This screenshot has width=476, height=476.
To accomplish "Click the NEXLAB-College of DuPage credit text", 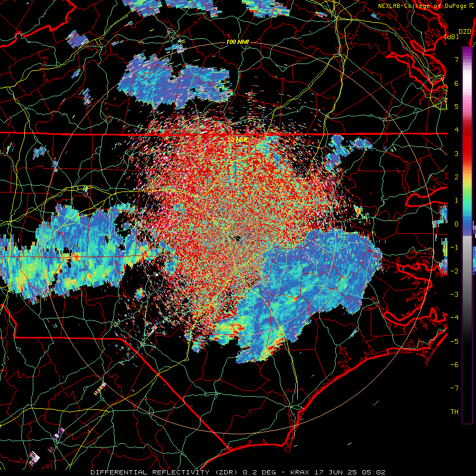I will (x=423, y=6).
